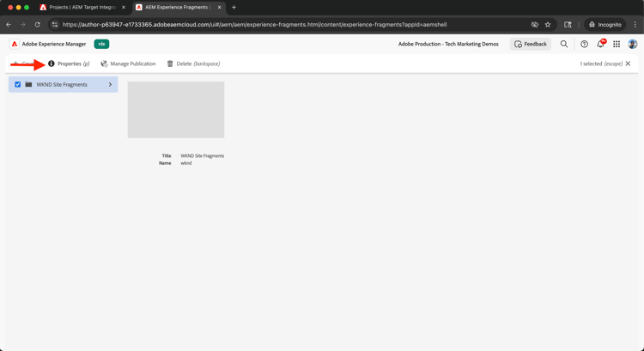The height and width of the screenshot is (351, 644).
Task: Click the wknd name value
Action: coord(186,163)
